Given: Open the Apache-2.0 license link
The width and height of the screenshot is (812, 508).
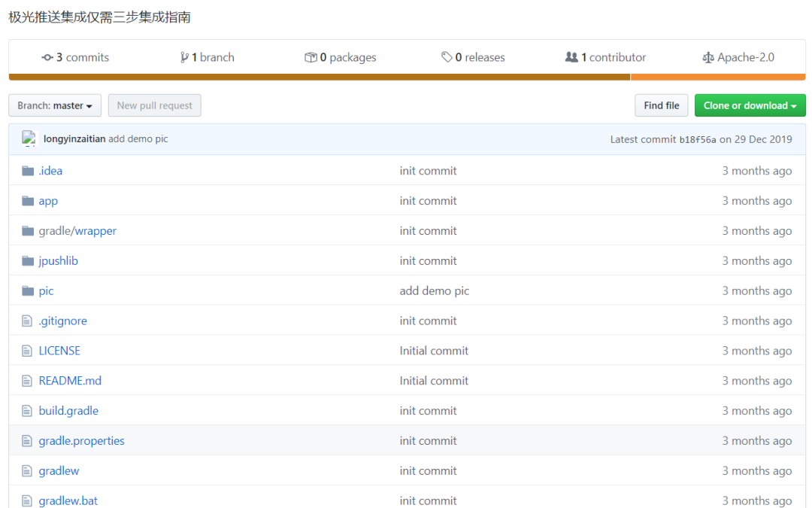Looking at the screenshot, I should [x=738, y=57].
